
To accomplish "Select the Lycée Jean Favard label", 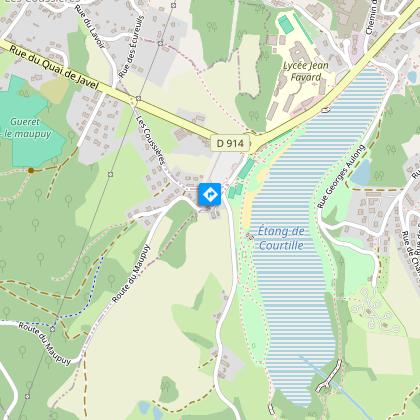I will 306,71.
